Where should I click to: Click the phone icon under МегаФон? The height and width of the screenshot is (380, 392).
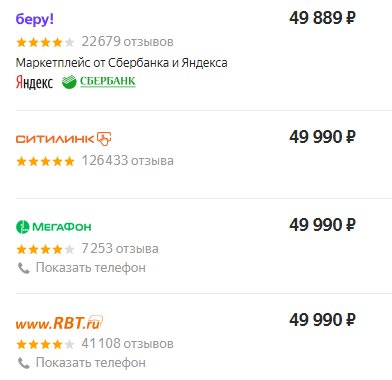[24, 268]
